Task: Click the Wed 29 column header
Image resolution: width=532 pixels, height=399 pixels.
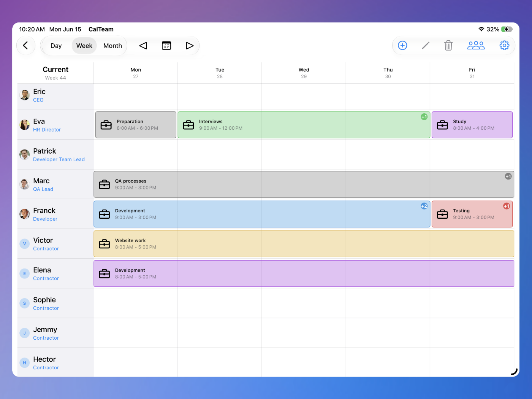Action: point(304,73)
